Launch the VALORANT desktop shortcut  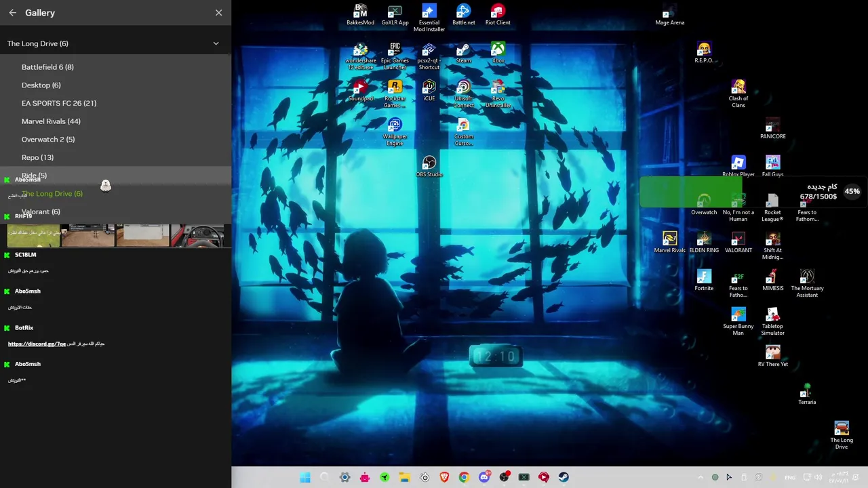pyautogui.click(x=738, y=243)
